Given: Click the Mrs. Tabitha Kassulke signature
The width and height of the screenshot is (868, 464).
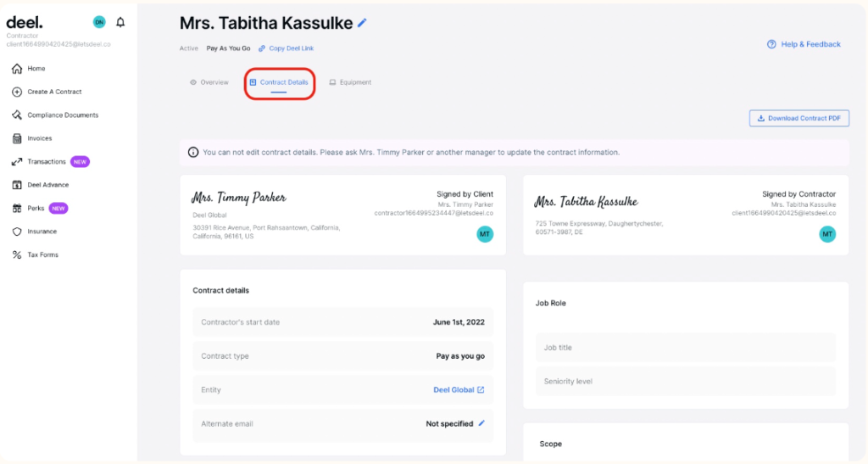Looking at the screenshot, I should (586, 202).
